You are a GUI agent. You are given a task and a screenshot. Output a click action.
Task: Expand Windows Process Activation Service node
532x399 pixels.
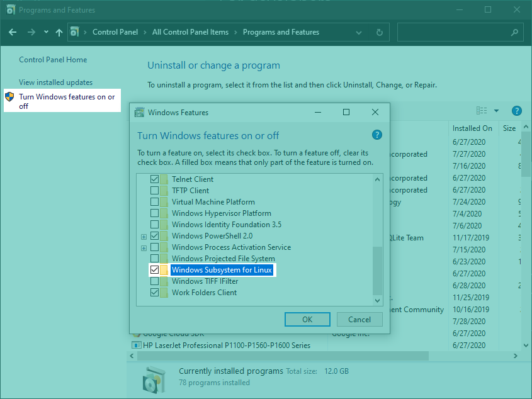pos(144,248)
